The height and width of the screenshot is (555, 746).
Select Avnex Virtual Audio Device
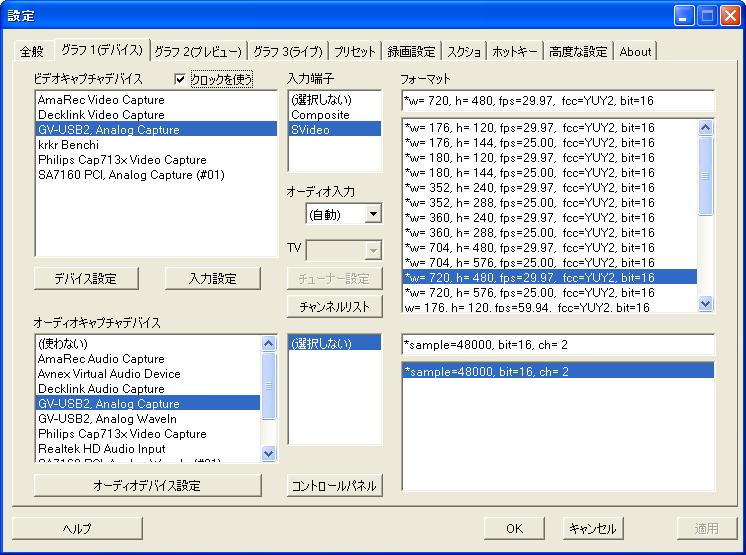click(x=148, y=374)
